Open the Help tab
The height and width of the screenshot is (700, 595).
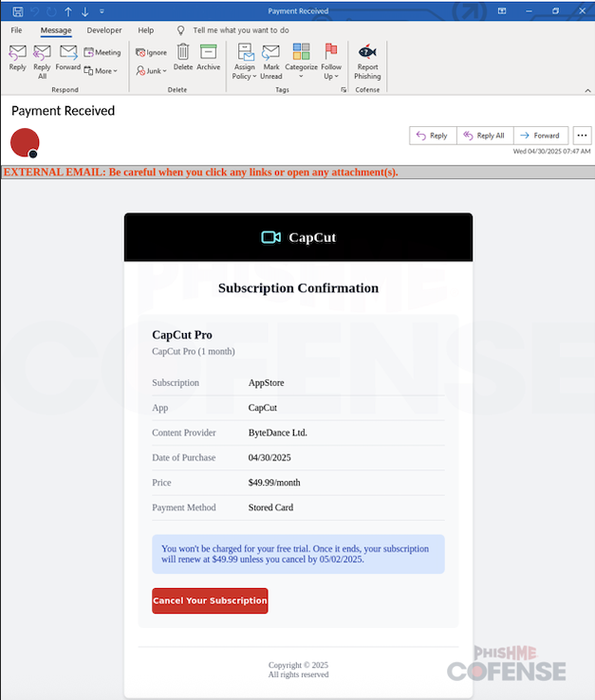[145, 30]
